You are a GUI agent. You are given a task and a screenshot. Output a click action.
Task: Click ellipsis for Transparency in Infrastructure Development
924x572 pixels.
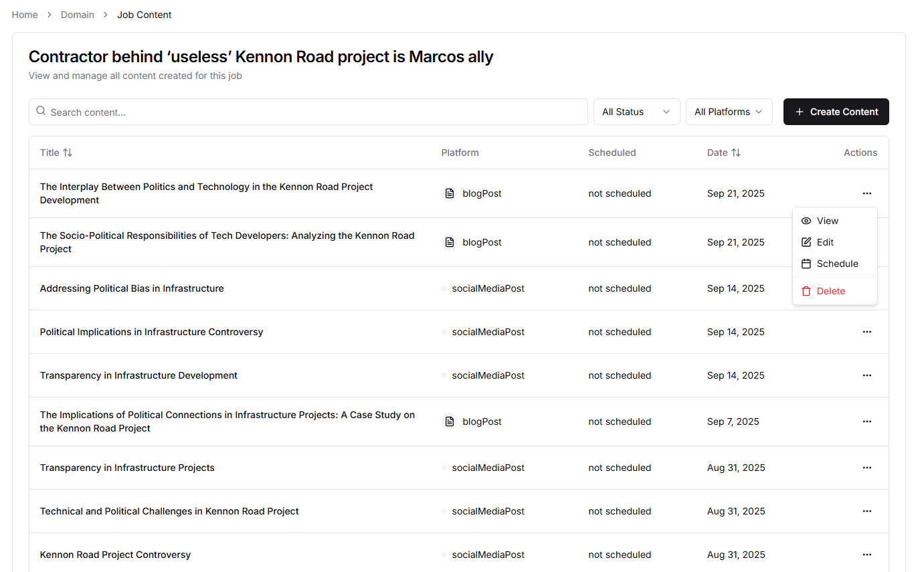tap(866, 375)
